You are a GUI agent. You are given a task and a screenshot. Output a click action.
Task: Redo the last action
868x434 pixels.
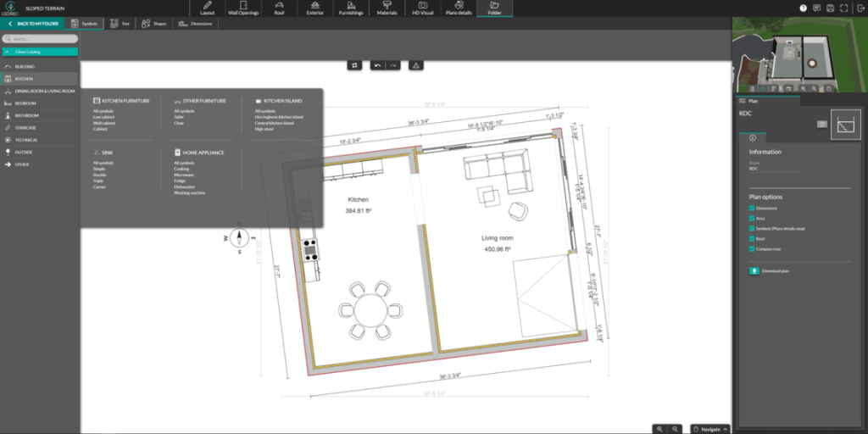(x=392, y=65)
